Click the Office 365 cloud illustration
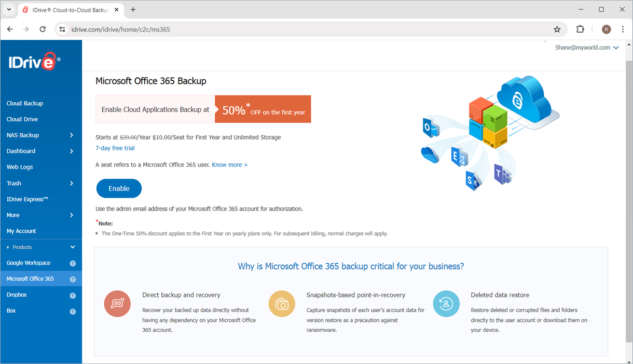The image size is (633, 364). tap(490, 132)
